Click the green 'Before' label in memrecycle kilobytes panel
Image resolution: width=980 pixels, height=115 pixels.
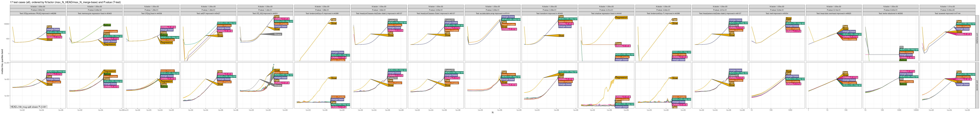pyautogui.click(x=107, y=25)
